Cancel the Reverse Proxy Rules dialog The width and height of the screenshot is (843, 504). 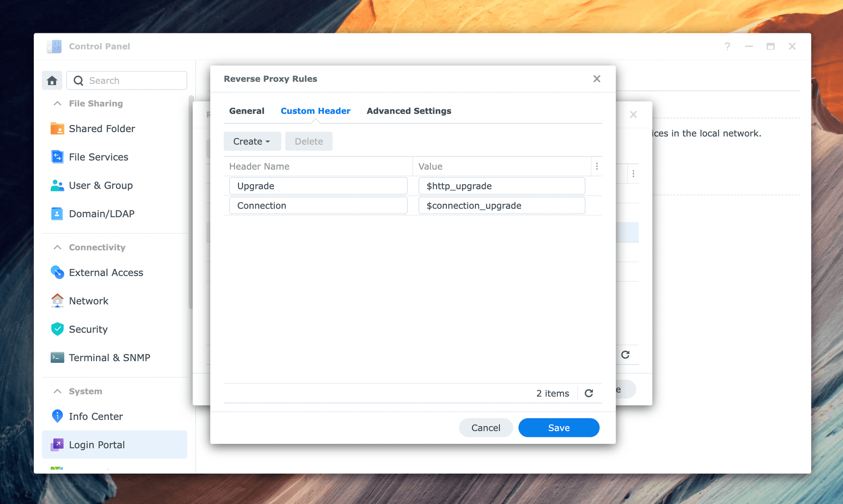pos(486,427)
